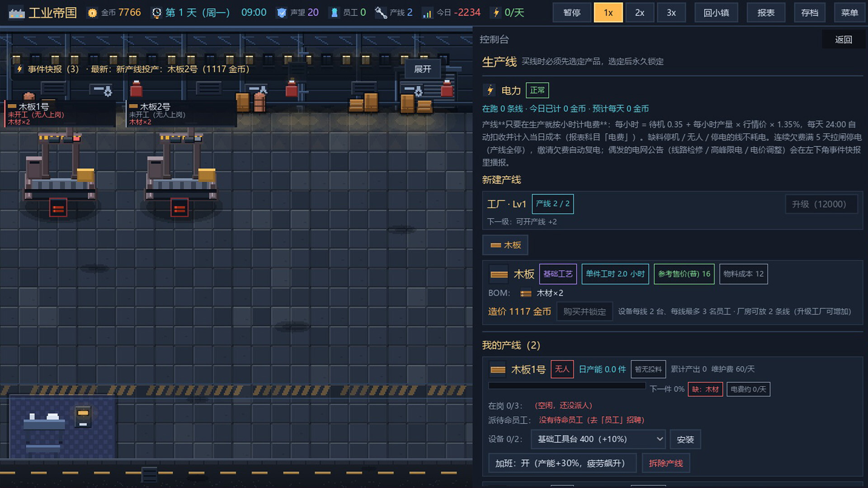The height and width of the screenshot is (488, 868).
Task: Open the 菜单 main menu
Action: [849, 13]
